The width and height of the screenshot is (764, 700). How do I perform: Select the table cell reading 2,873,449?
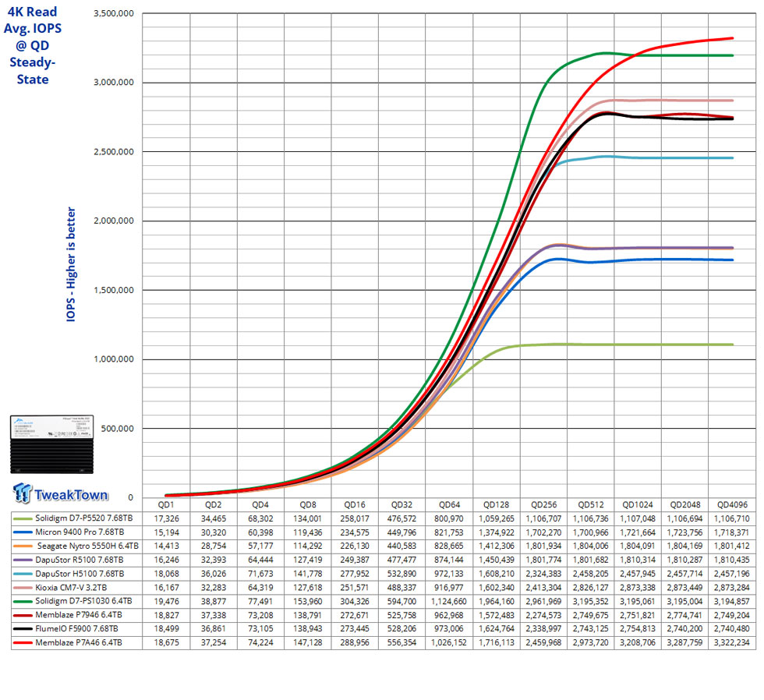click(684, 588)
